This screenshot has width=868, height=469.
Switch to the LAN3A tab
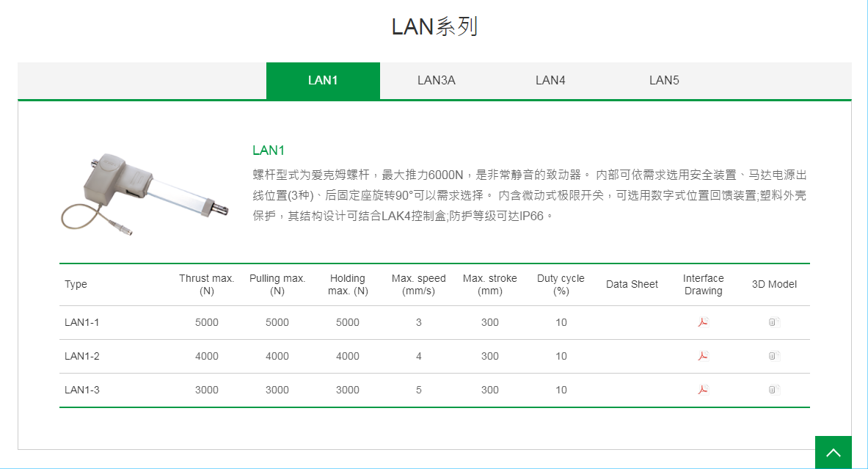437,81
